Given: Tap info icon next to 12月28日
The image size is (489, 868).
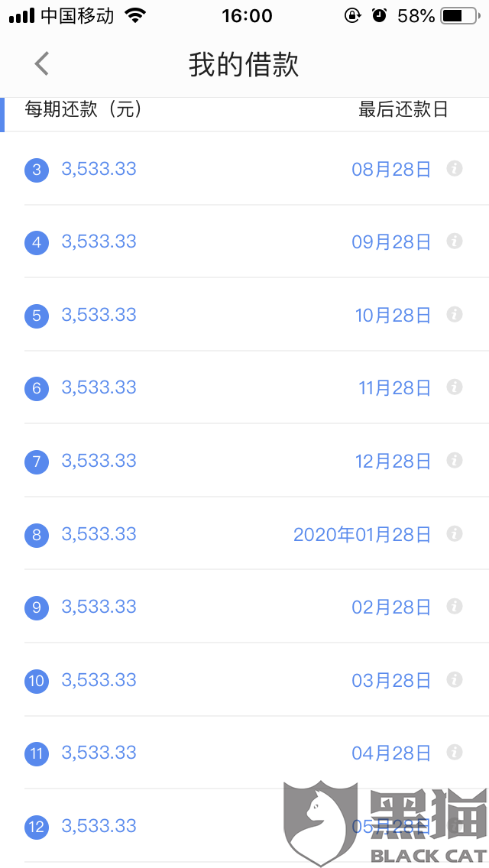Looking at the screenshot, I should click(455, 460).
